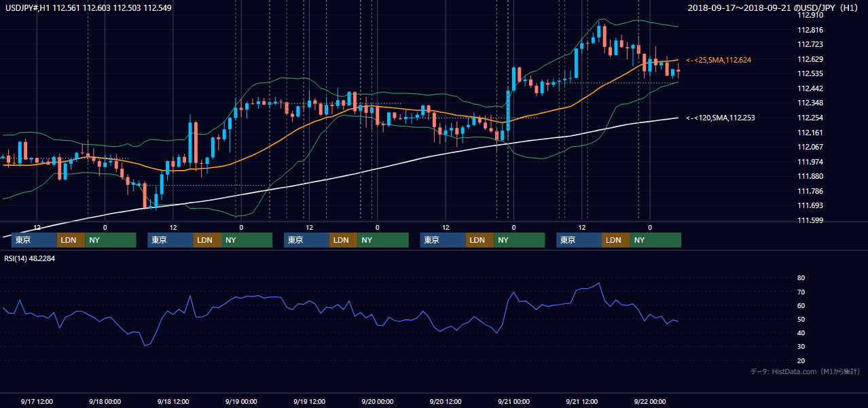Select the 112.348 price axis value
This screenshot has width=868, height=408.
(x=810, y=103)
